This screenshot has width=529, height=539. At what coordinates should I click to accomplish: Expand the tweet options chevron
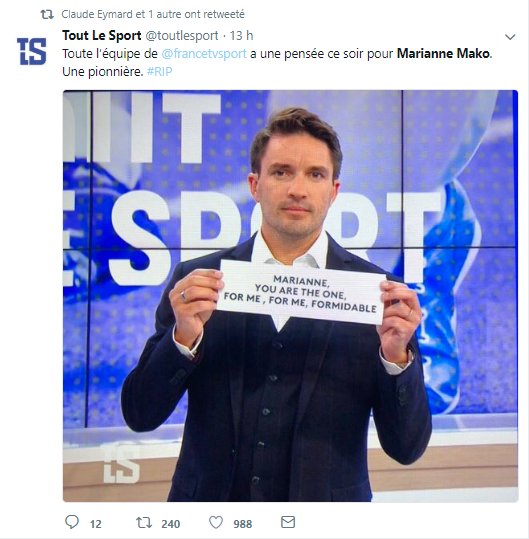(x=510, y=37)
